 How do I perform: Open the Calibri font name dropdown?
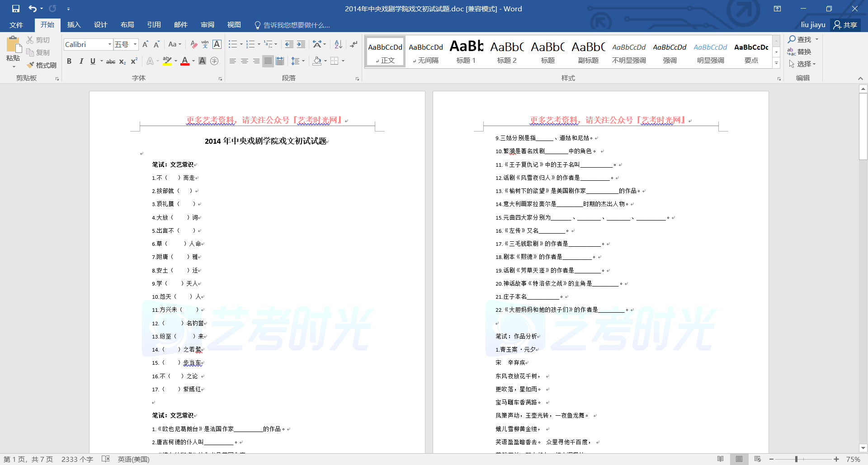[109, 44]
